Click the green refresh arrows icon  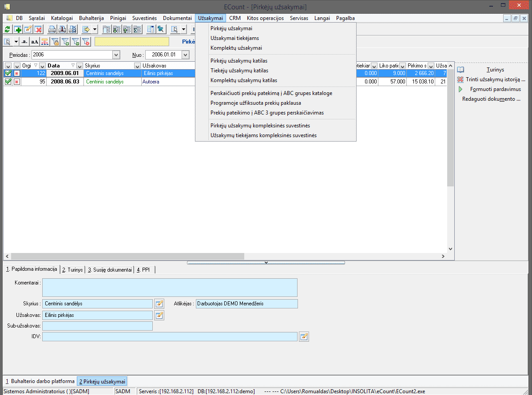[x=8, y=30]
